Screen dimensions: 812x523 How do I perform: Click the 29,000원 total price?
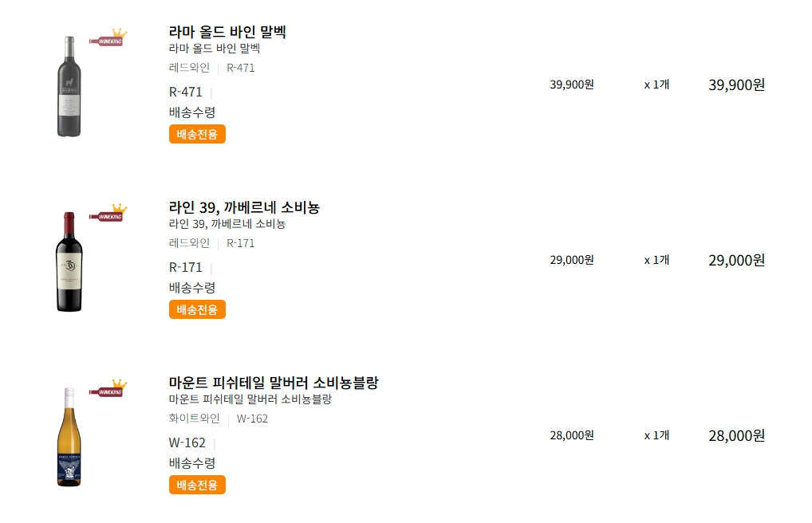point(736,260)
